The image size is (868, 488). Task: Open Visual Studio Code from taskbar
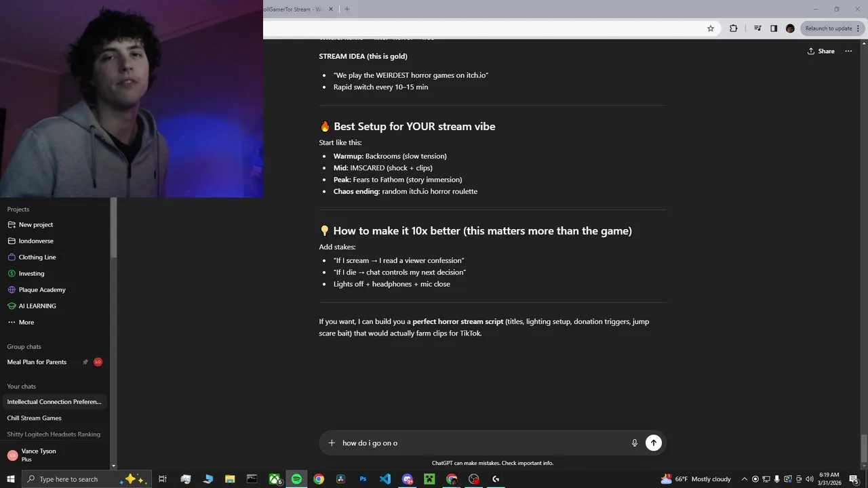pos(385,479)
